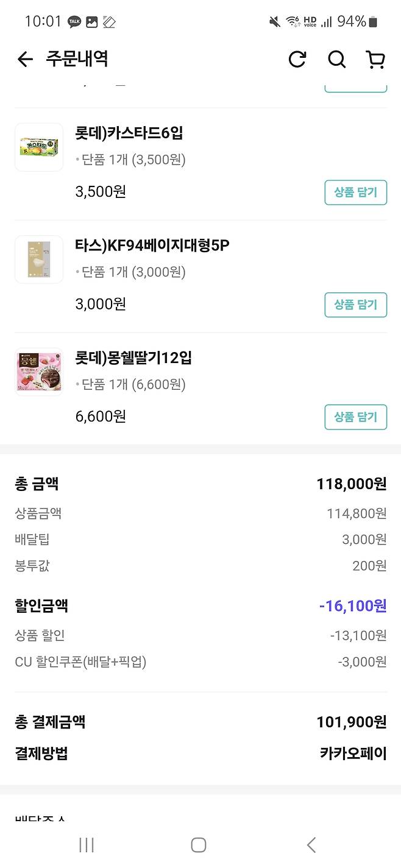Tap the KakaoTalk notification icon

74,22
